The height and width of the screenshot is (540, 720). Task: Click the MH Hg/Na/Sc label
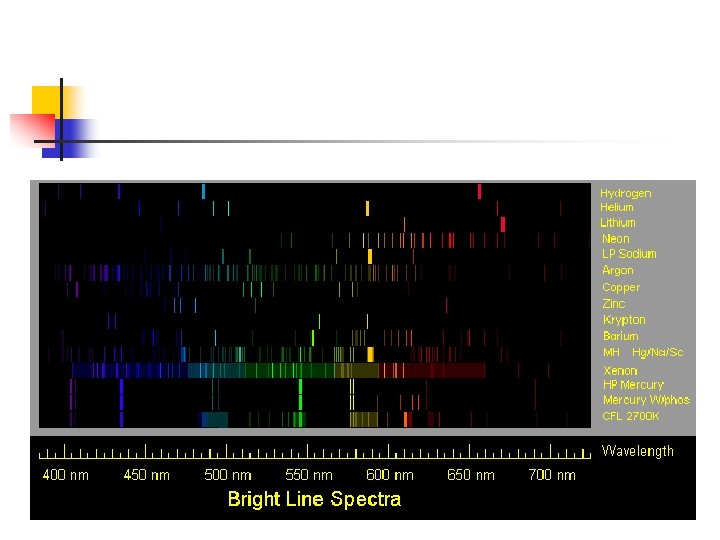click(643, 352)
